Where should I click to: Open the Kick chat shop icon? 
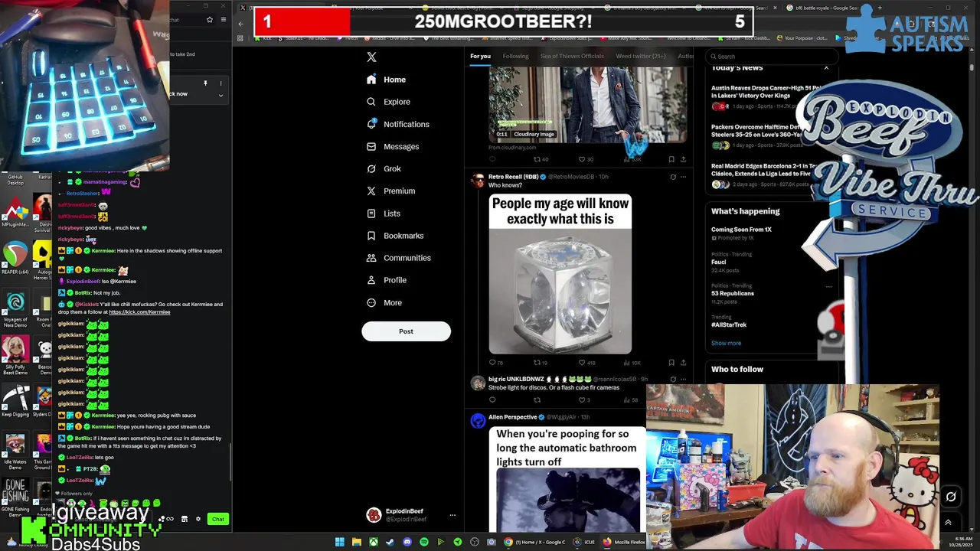[184, 519]
